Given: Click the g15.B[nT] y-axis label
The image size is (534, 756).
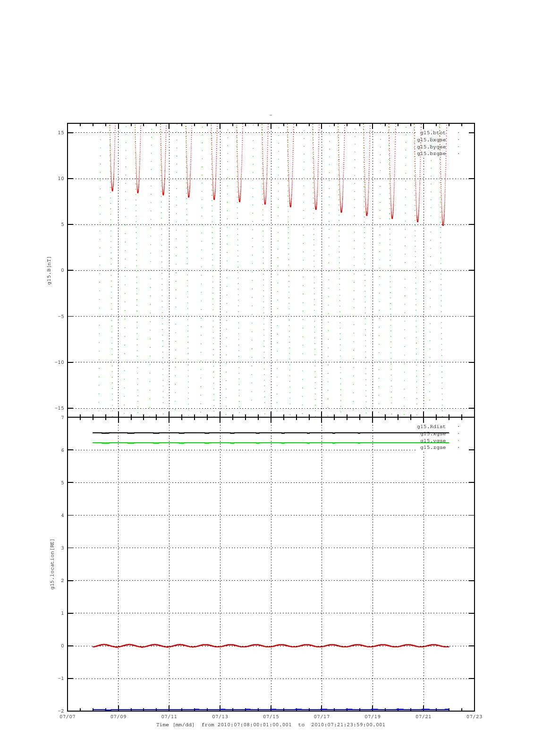Looking at the screenshot, I should pos(49,271).
